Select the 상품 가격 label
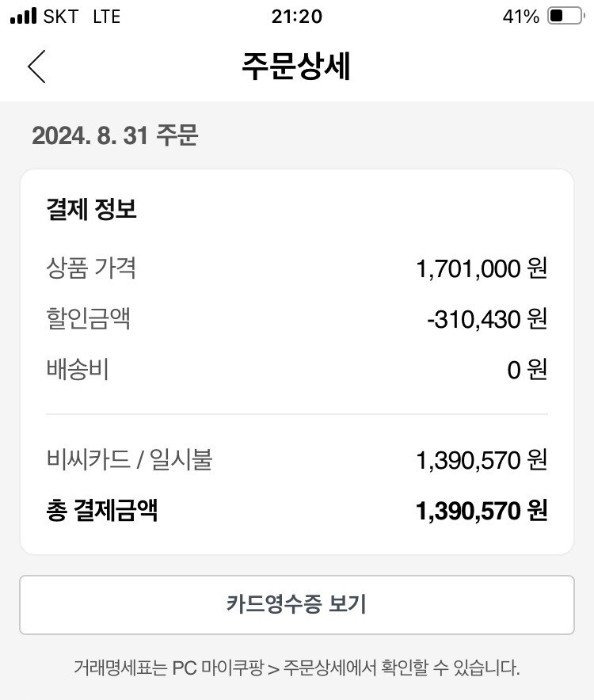This screenshot has height=700, width=594. coord(91,268)
